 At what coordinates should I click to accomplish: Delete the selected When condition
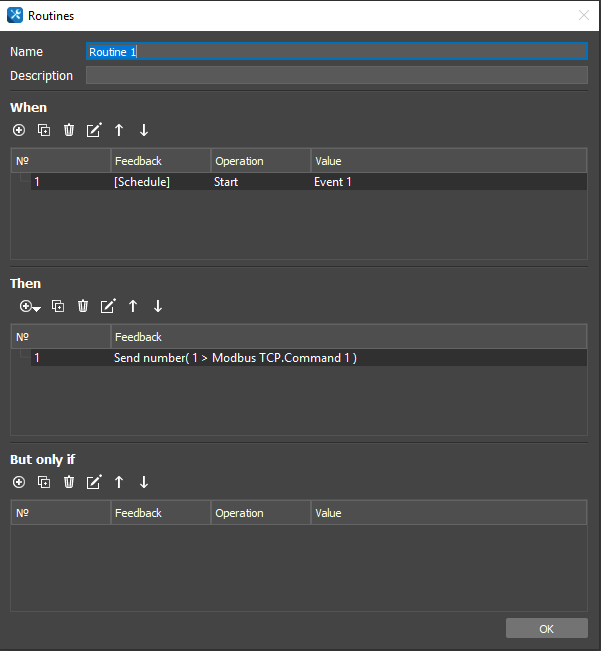coord(69,130)
